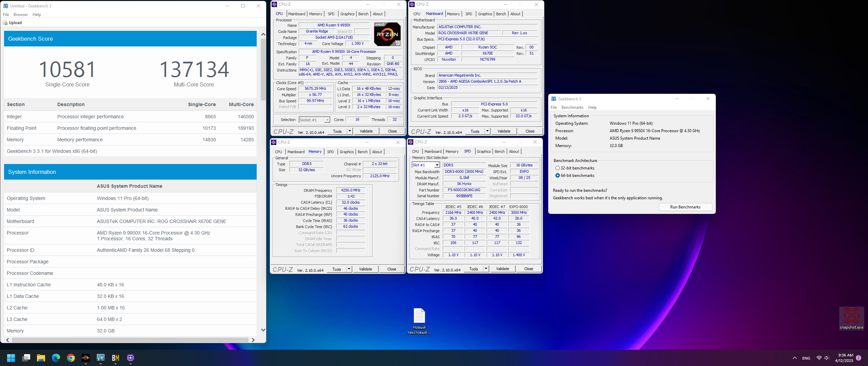868x366 pixels.
Task: Click Validate in CPU-Z SPD window
Action: coord(502,269)
